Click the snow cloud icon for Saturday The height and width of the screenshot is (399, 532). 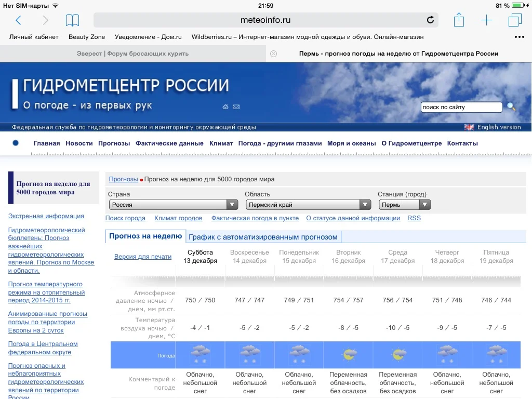(201, 354)
